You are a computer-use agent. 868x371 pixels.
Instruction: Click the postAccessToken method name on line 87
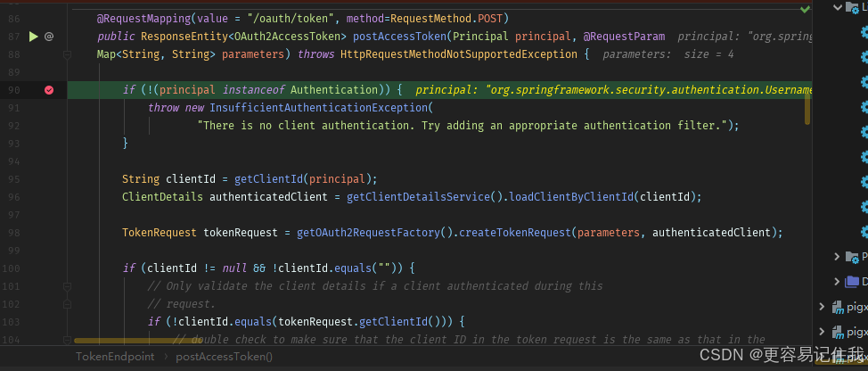(399, 37)
